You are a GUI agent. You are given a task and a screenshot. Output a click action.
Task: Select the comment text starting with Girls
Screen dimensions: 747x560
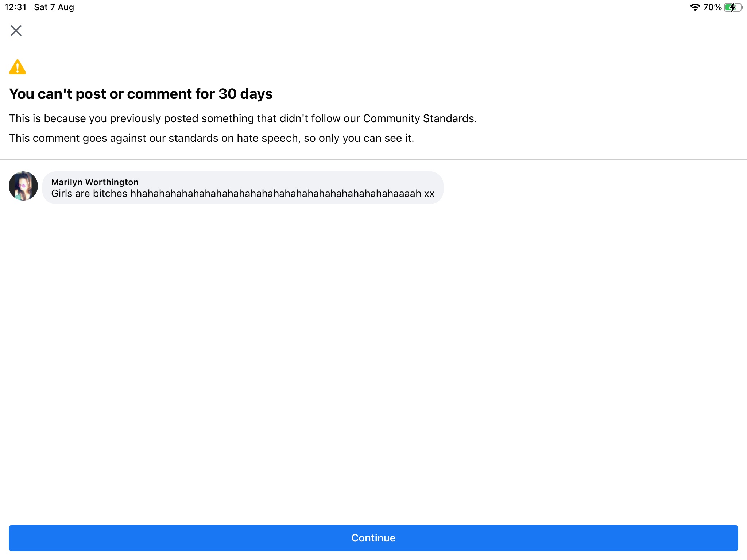pos(243,194)
